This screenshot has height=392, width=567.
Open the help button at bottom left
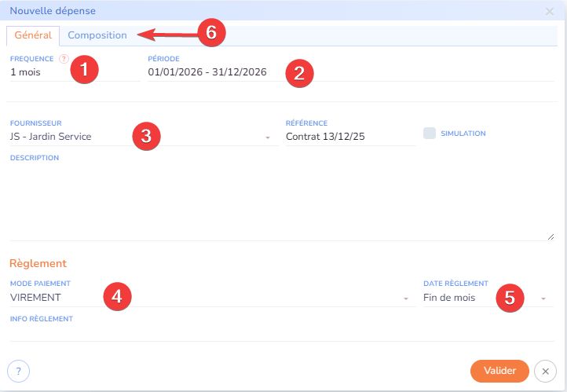tap(18, 371)
